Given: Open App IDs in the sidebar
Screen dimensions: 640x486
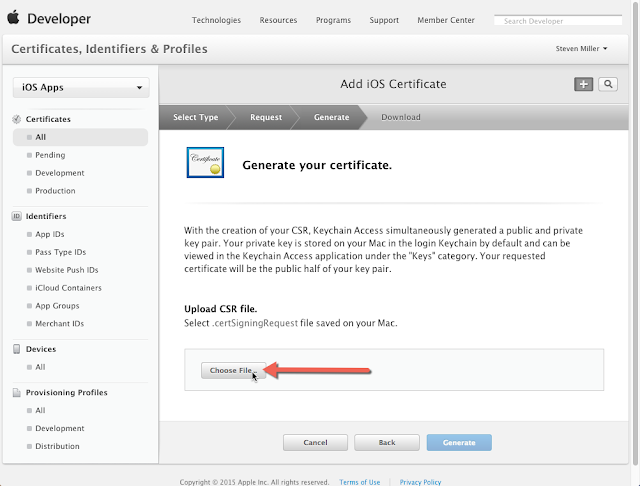Looking at the screenshot, I should pyautogui.click(x=49, y=234).
